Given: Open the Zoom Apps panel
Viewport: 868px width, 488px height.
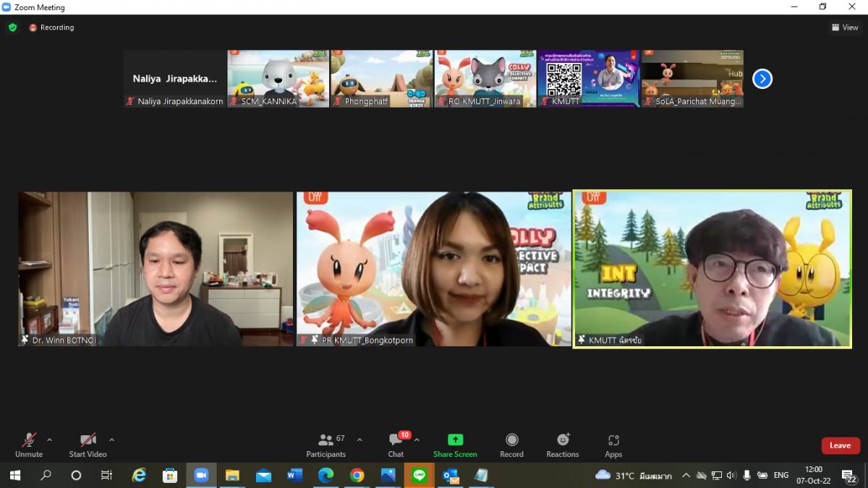Looking at the screenshot, I should coord(613,445).
